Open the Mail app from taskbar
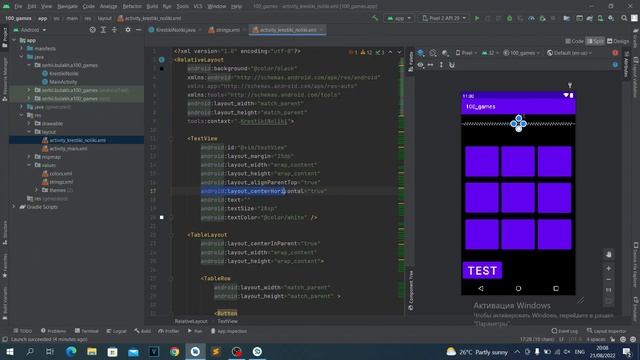The width and height of the screenshot is (640, 360). coord(133,351)
